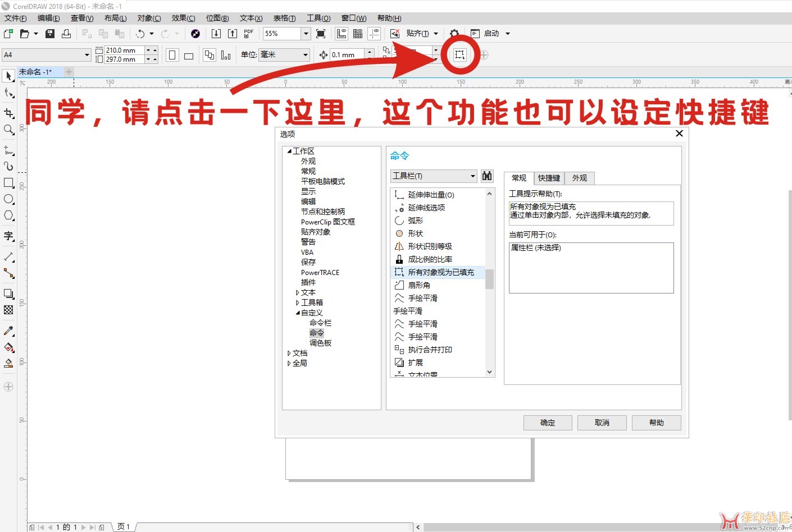Switch to the 快捷键 tab

coord(549,178)
